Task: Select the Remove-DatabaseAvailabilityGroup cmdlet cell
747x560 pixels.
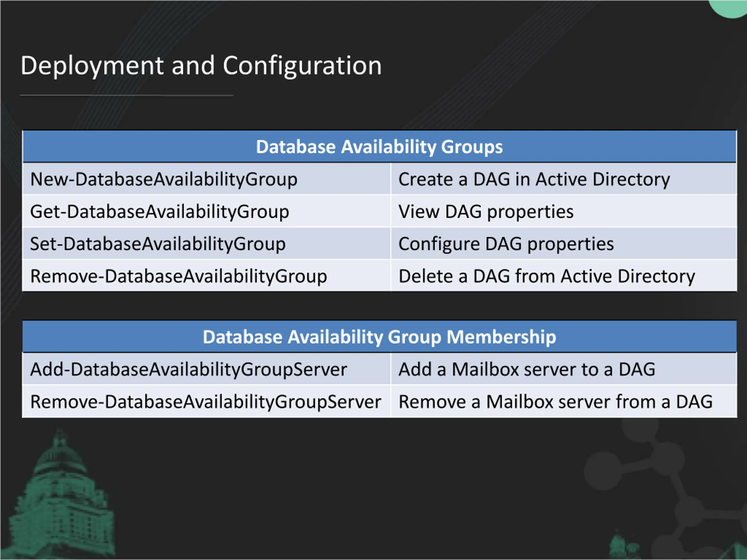Action: 206,276
